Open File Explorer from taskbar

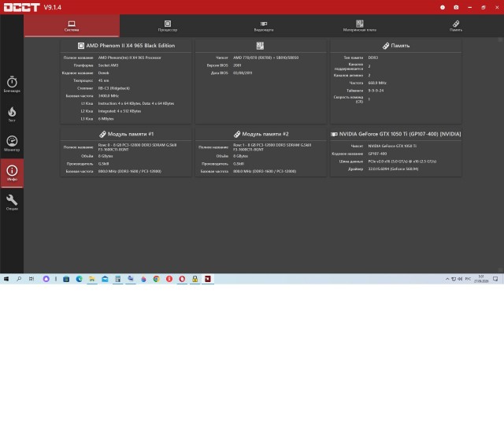coord(92,279)
